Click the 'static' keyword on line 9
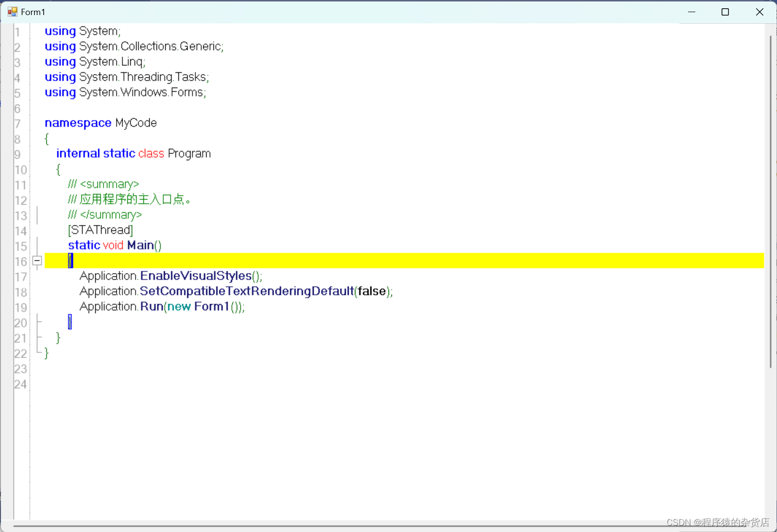Viewport: 777px width, 532px height. coord(119,154)
